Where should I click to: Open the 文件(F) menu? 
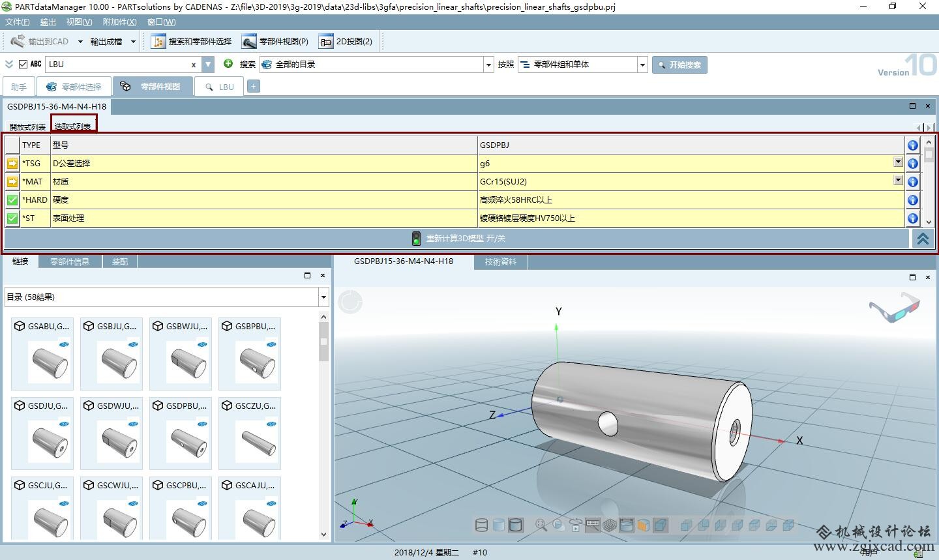(18, 22)
